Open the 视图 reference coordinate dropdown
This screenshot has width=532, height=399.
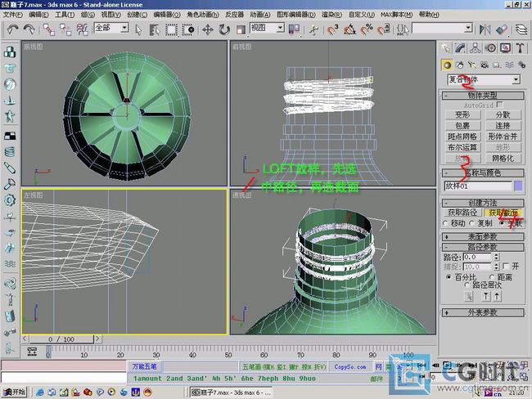click(267, 28)
